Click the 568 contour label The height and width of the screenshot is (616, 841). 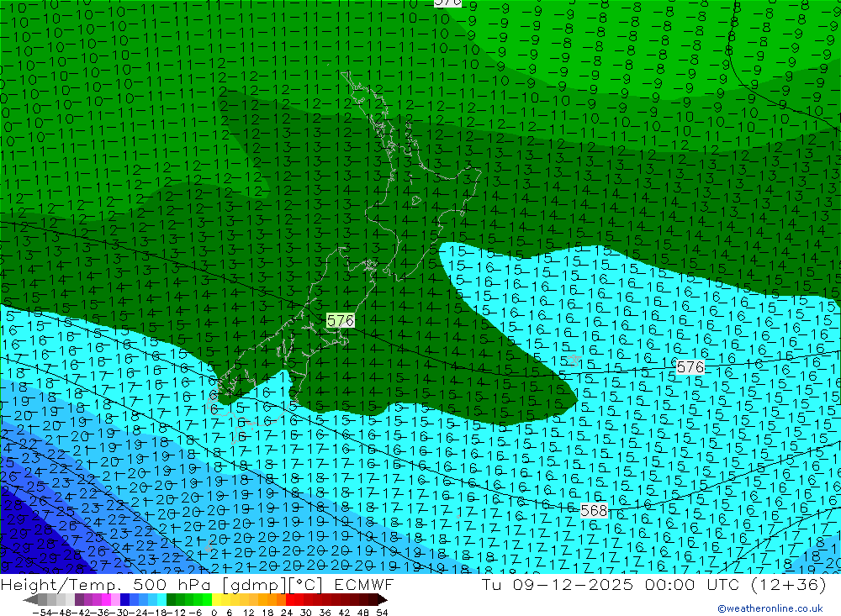pyautogui.click(x=594, y=510)
